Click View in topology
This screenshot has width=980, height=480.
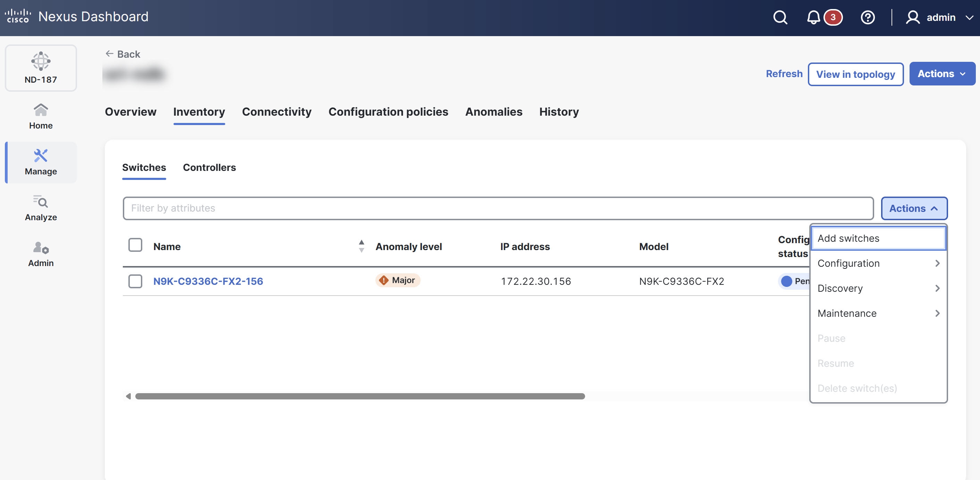click(856, 74)
